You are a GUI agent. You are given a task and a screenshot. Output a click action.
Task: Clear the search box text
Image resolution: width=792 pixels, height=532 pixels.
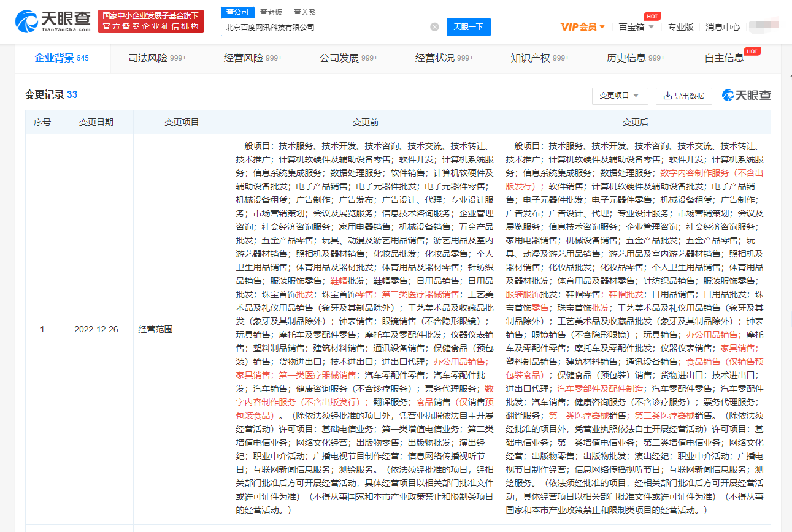(434, 27)
